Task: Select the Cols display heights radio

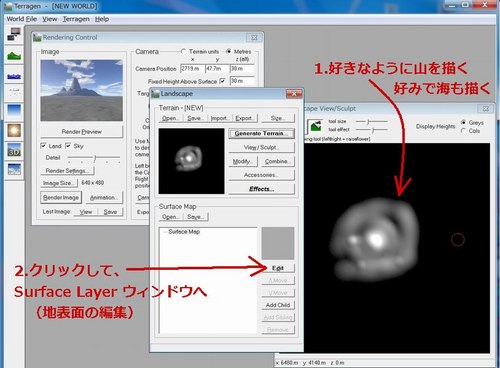Action: click(463, 131)
